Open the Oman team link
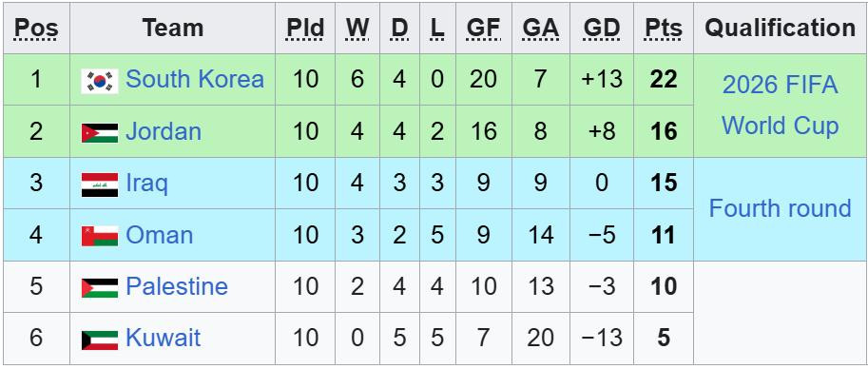The height and width of the screenshot is (369, 868). [x=160, y=235]
